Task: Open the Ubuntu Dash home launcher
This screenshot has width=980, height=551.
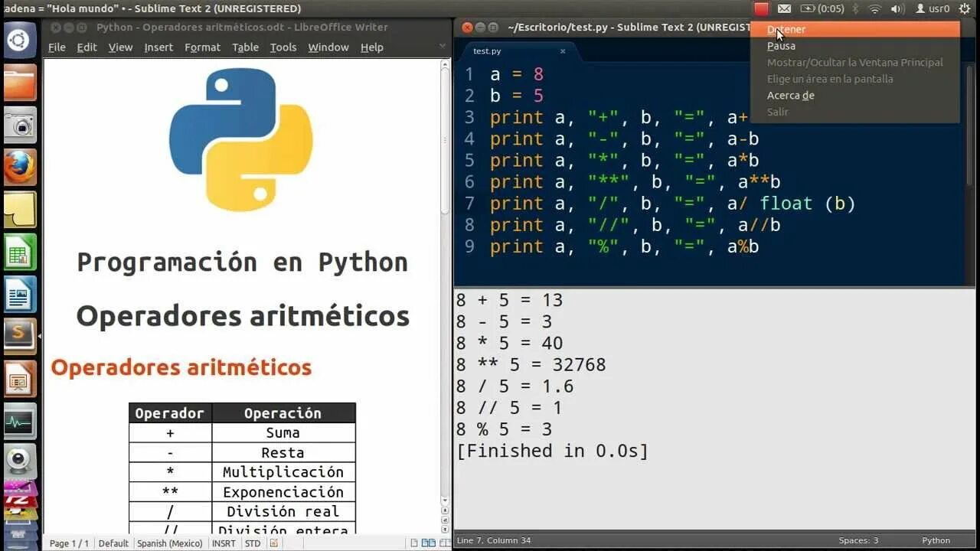Action: (x=20, y=40)
